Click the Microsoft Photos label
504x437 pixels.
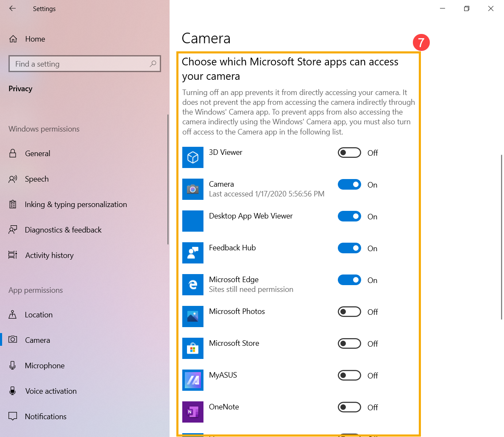237,311
